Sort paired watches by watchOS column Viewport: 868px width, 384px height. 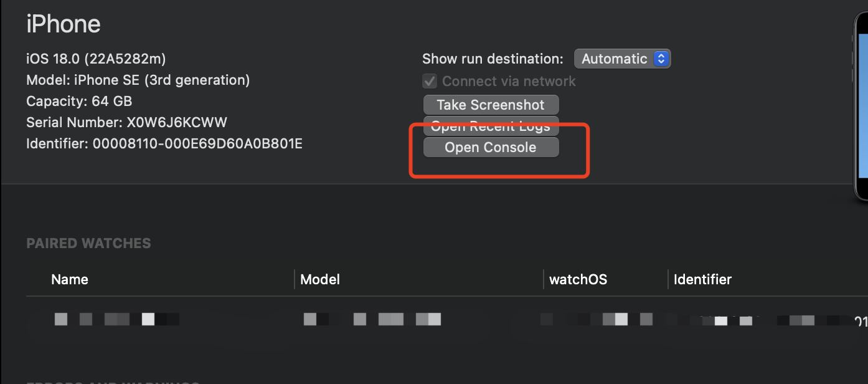tap(578, 279)
